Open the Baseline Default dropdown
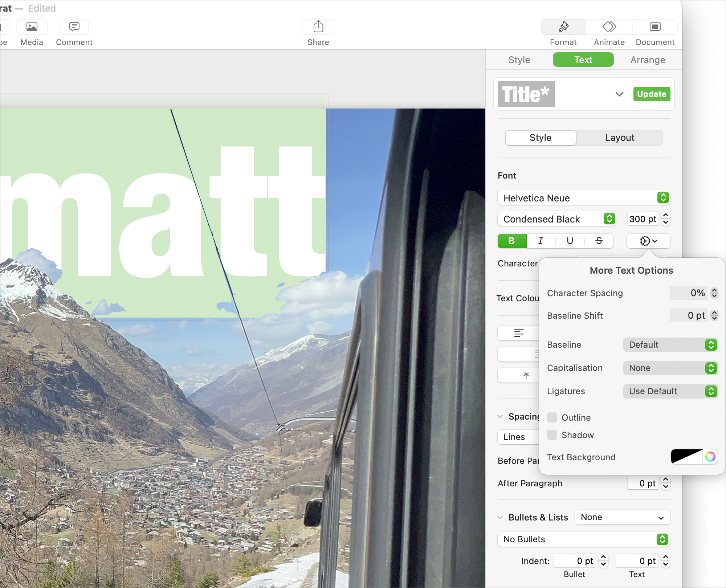The image size is (726, 588). 670,345
